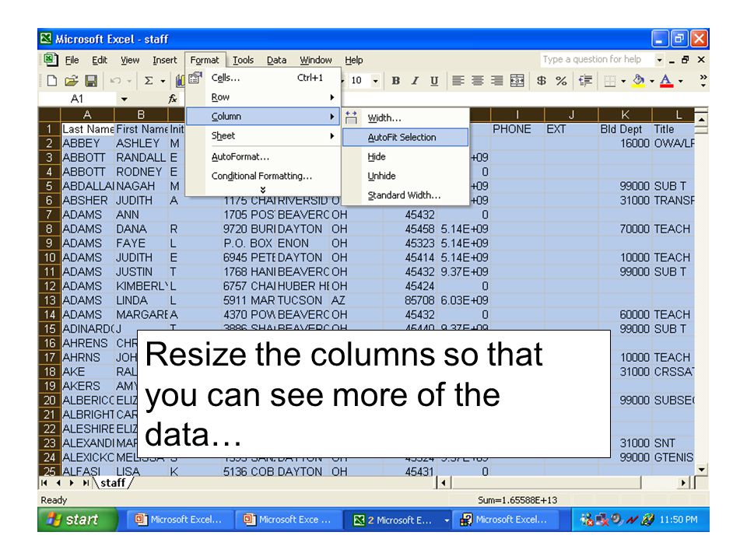
Task: Click the last sheet navigation arrow
Action: (86, 483)
